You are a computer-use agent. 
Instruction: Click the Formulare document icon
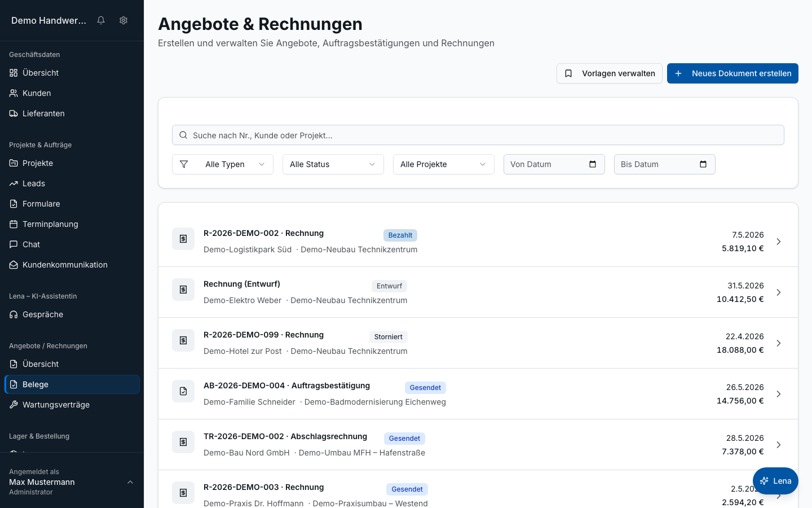[x=14, y=204]
